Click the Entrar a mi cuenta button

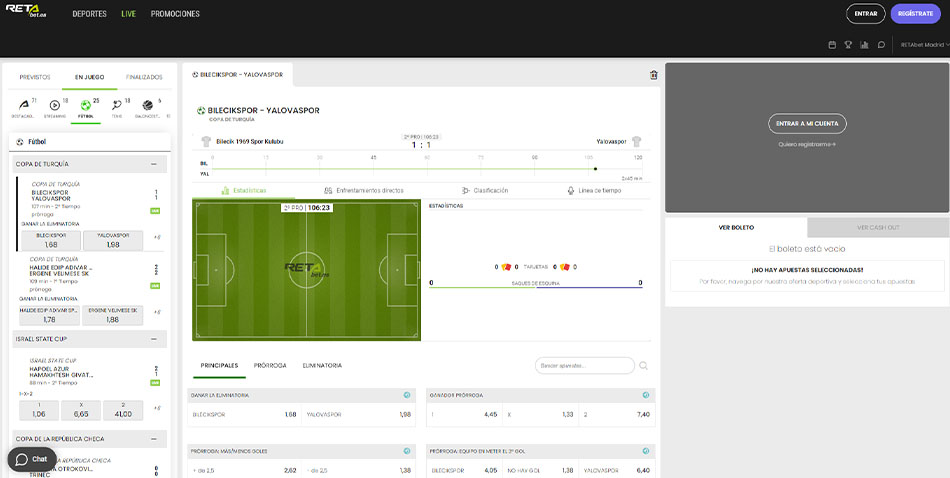click(x=807, y=124)
